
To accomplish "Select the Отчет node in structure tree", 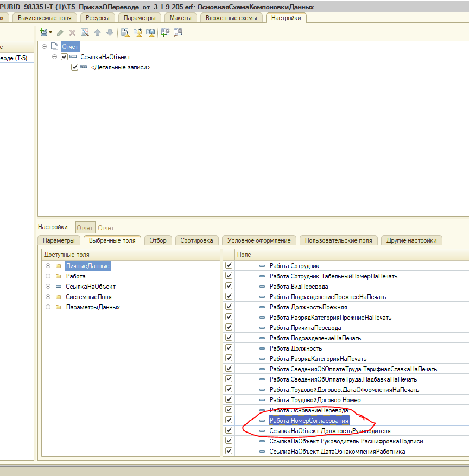I will point(71,47).
